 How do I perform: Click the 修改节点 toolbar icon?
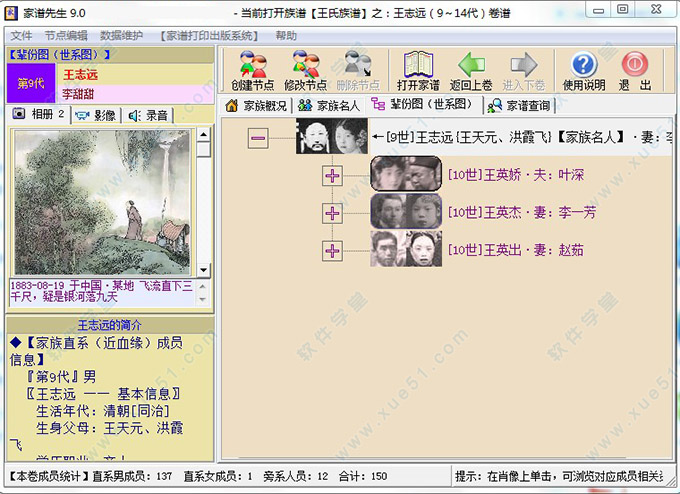(305, 70)
